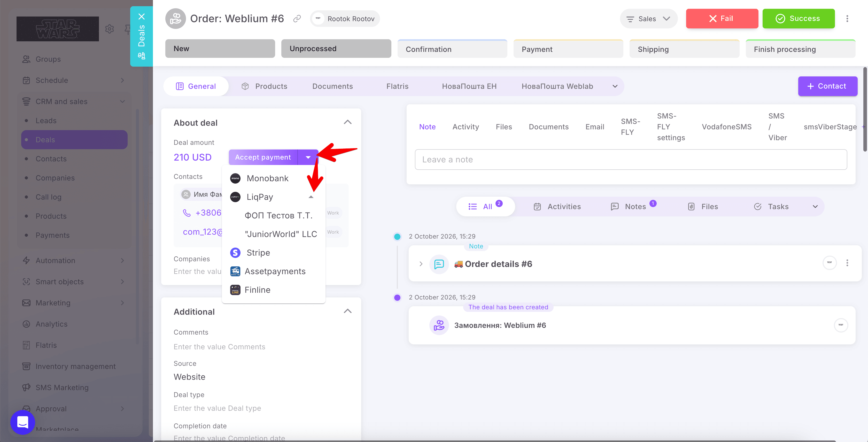The width and height of the screenshot is (868, 442).
Task: Mark the deal as Success
Action: point(799,19)
